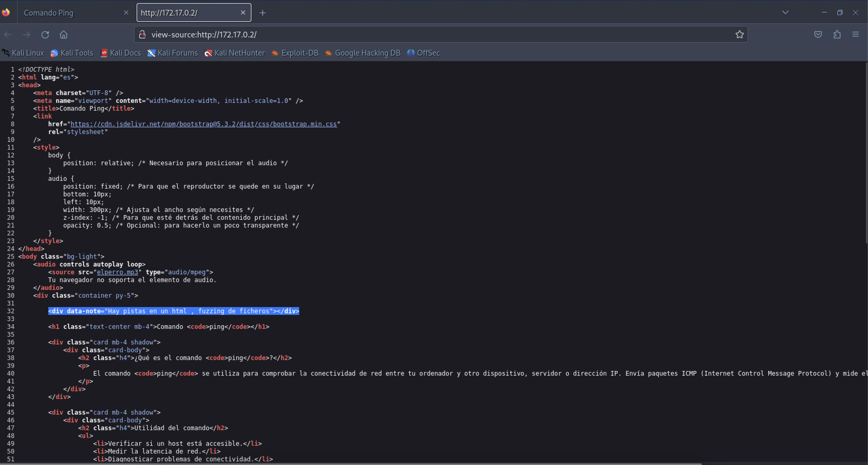The image size is (868, 465).
Task: Click the 'Diagnosticar problemas de conectividad' line
Action: [x=183, y=459]
